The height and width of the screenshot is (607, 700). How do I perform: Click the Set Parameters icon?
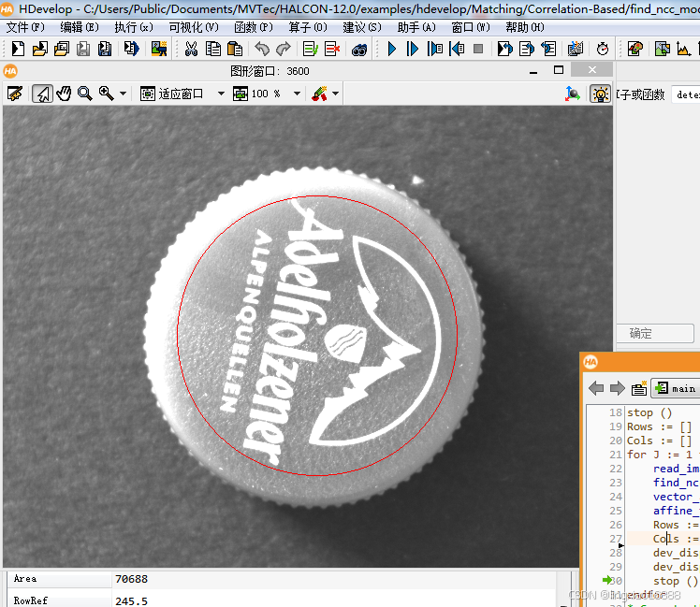[576, 49]
